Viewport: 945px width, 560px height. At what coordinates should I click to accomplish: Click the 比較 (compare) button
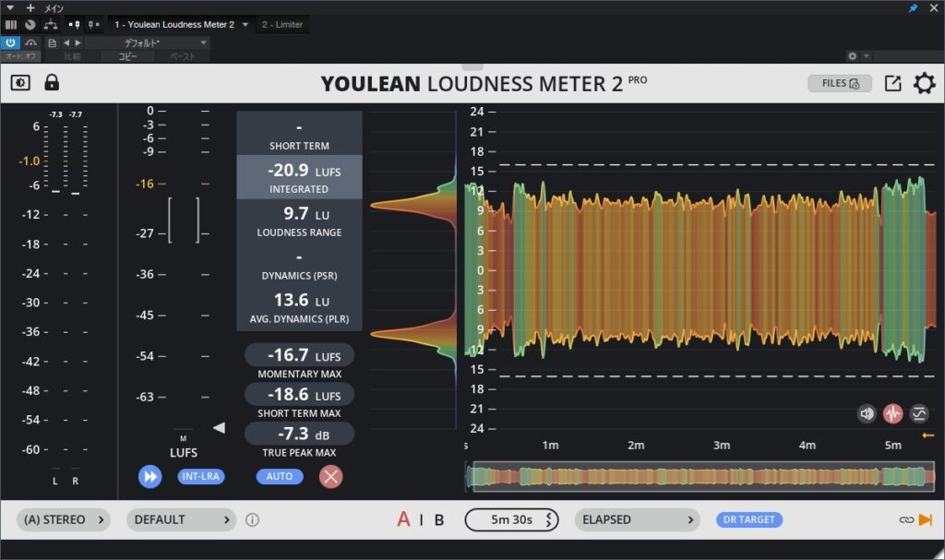coord(72,56)
